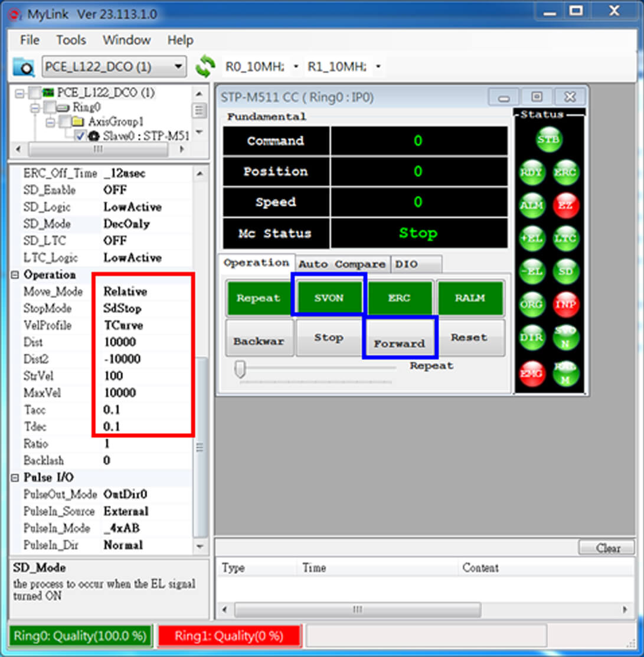Collapse the Operation property group
644x657 pixels.
click(15, 275)
